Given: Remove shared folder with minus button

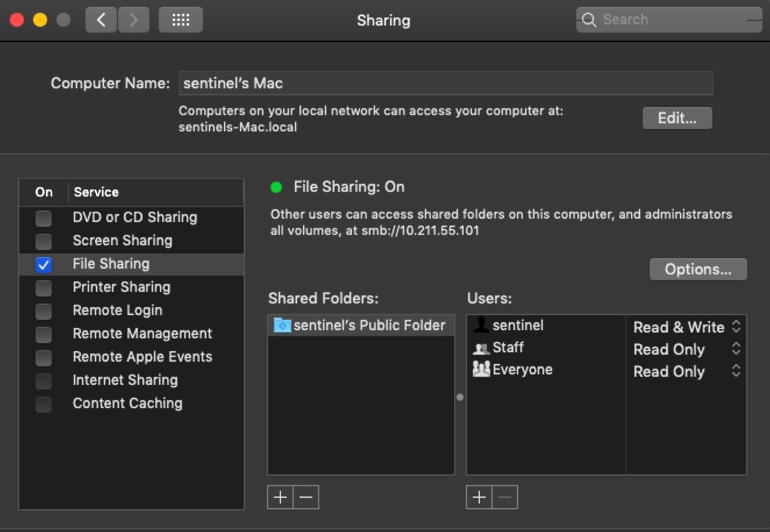Looking at the screenshot, I should coord(306,497).
